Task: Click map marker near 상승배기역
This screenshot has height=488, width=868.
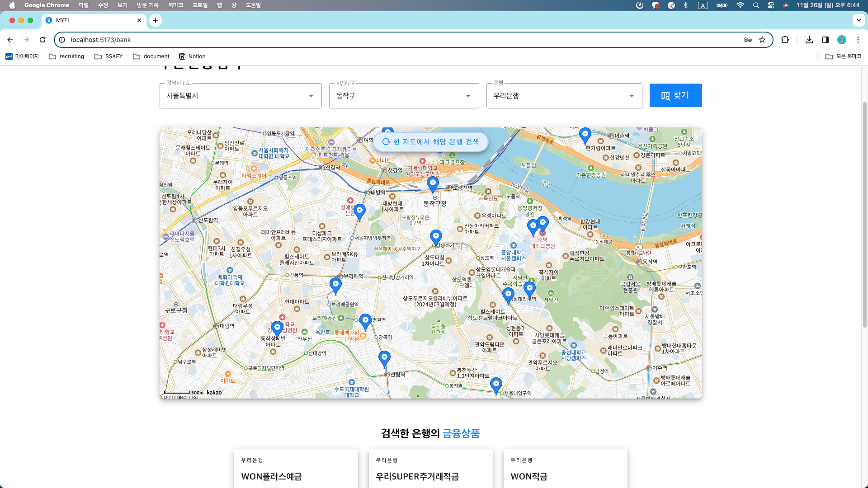Action: click(x=436, y=236)
